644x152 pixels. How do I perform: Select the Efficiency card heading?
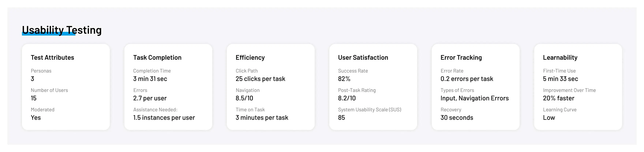tap(250, 58)
